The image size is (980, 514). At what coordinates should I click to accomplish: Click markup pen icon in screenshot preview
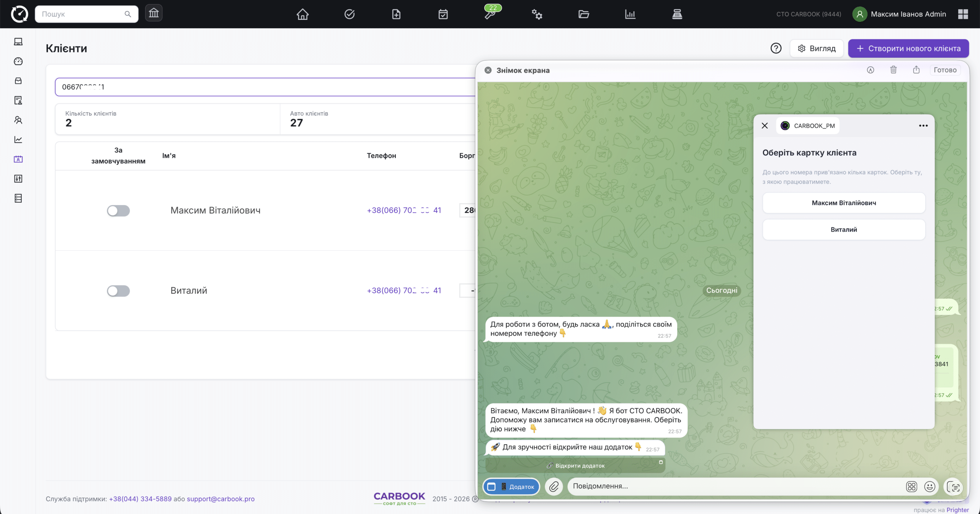click(x=871, y=70)
